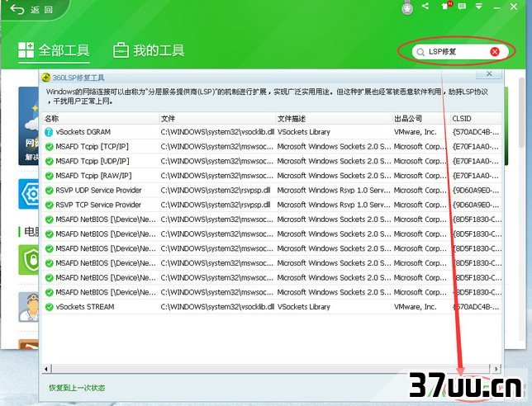Click Microsoft Windows Rsvp description in RSVP UDP row

[334, 191]
